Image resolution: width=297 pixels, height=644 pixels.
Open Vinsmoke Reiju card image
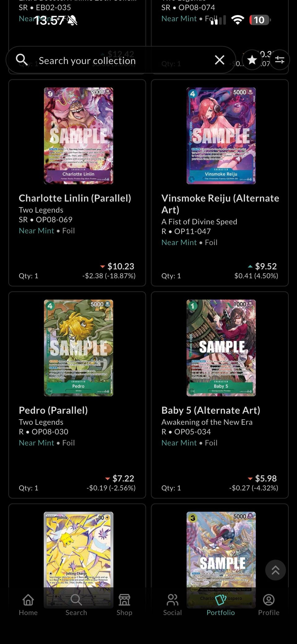(x=221, y=136)
